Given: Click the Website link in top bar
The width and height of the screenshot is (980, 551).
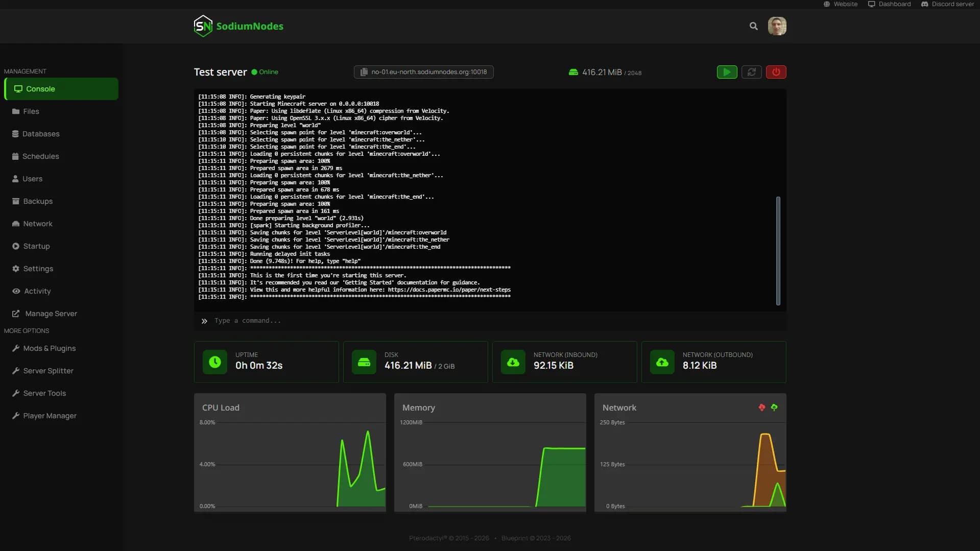Looking at the screenshot, I should 840,4.
